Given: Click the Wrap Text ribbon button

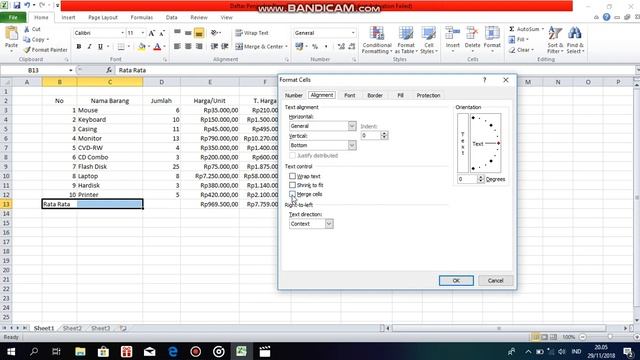Looking at the screenshot, I should click(252, 33).
